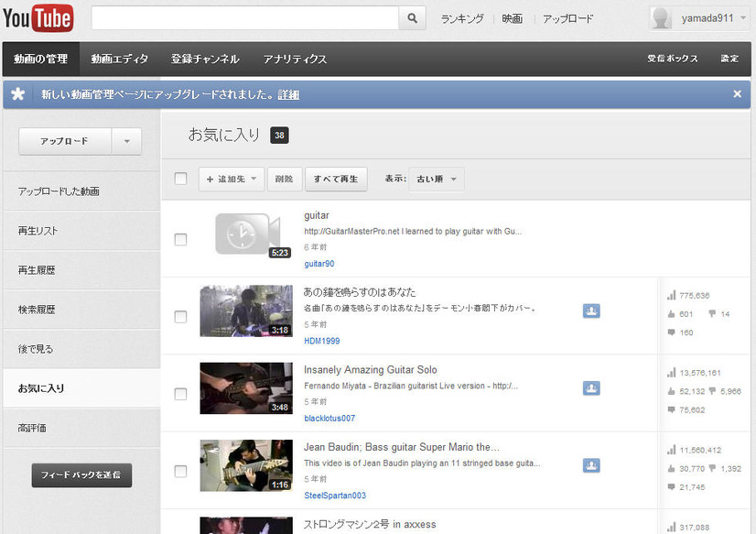This screenshot has width=756, height=534.
Task: Check the box for the guitar video
Action: point(180,239)
